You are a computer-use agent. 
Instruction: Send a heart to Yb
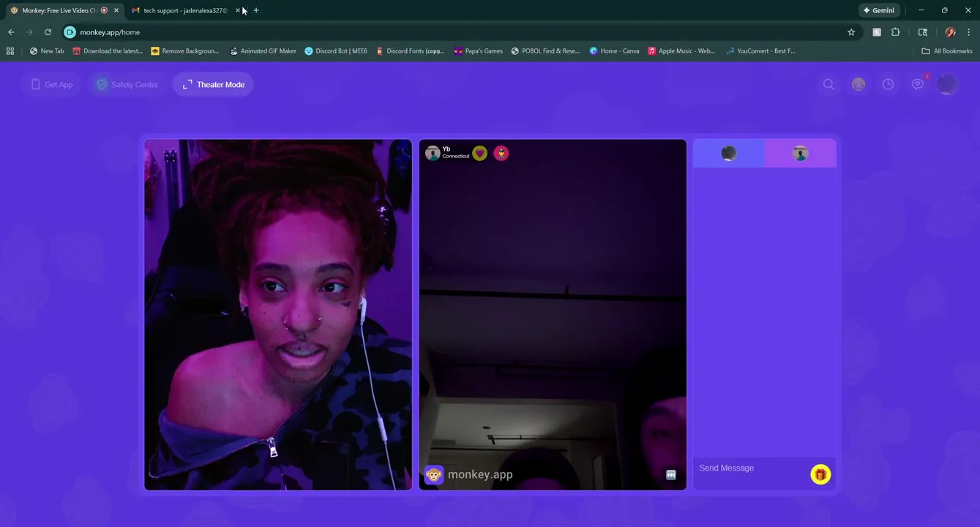point(479,153)
